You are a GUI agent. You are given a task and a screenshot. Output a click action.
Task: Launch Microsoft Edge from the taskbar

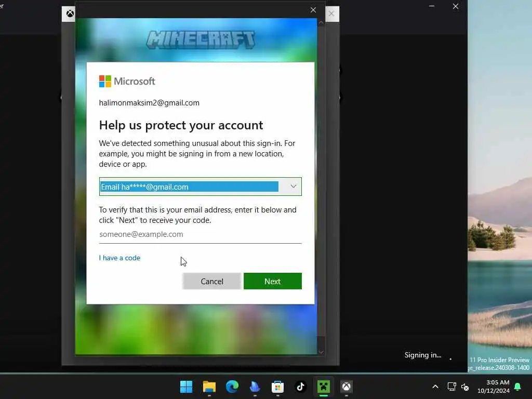(232, 387)
